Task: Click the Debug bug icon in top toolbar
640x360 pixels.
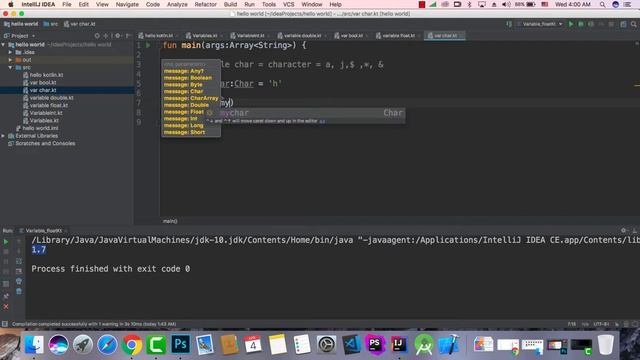Action: pos(580,24)
